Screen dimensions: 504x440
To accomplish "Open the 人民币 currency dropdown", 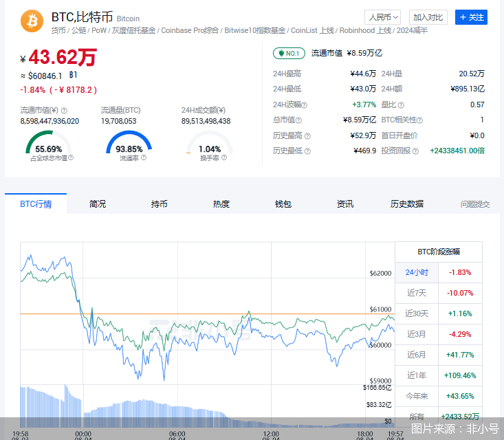I will click(382, 17).
